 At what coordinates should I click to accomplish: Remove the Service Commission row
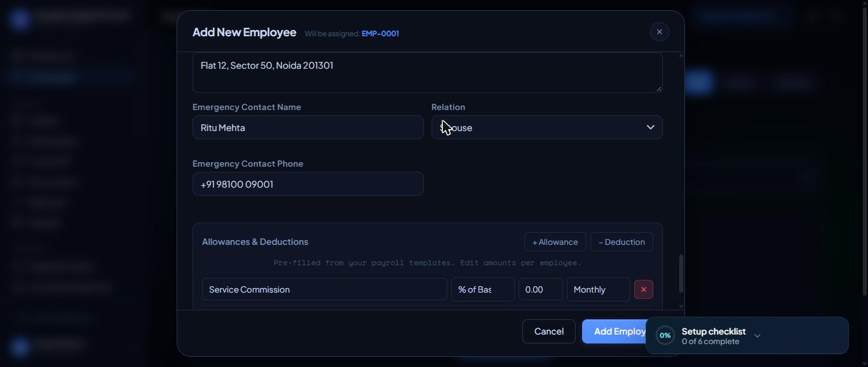[x=643, y=289]
